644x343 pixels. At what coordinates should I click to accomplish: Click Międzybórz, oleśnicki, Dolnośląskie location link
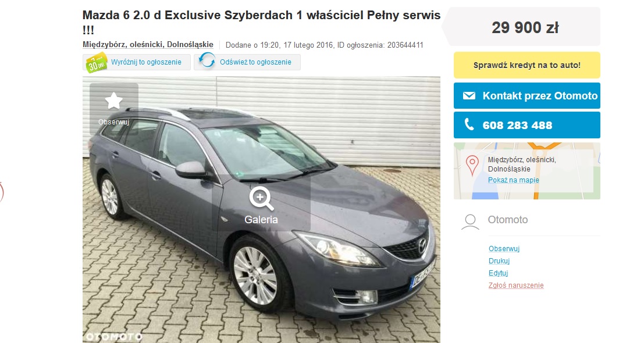click(148, 44)
